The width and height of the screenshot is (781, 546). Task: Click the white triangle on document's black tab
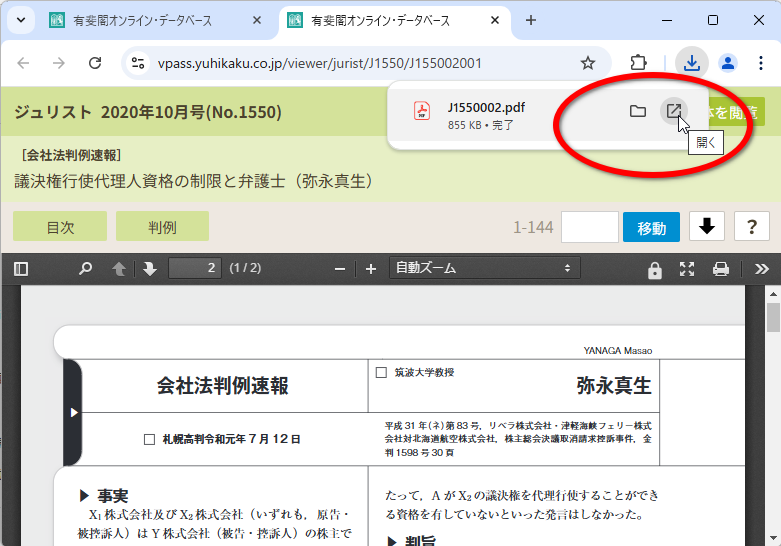[x=74, y=412]
